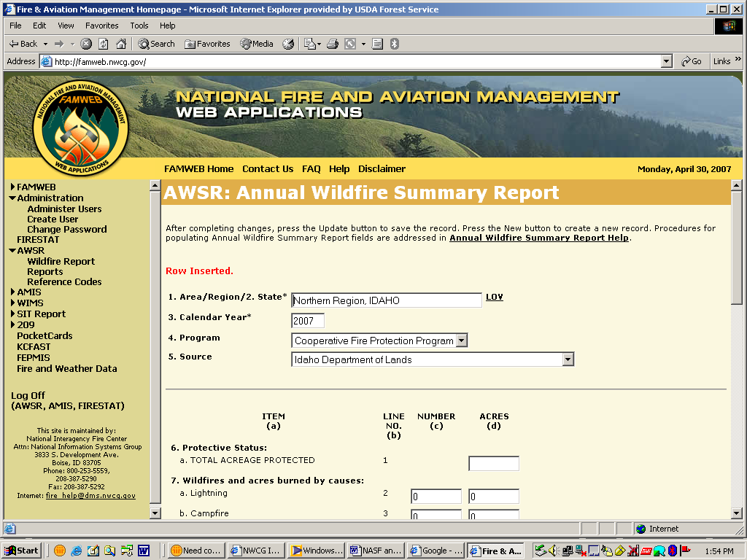Open the History icon in the toolbar
The width and height of the screenshot is (747, 560).
[x=287, y=44]
